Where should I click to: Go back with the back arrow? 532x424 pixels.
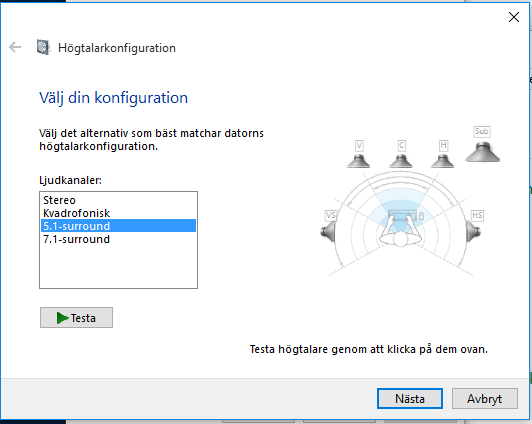pyautogui.click(x=15, y=47)
